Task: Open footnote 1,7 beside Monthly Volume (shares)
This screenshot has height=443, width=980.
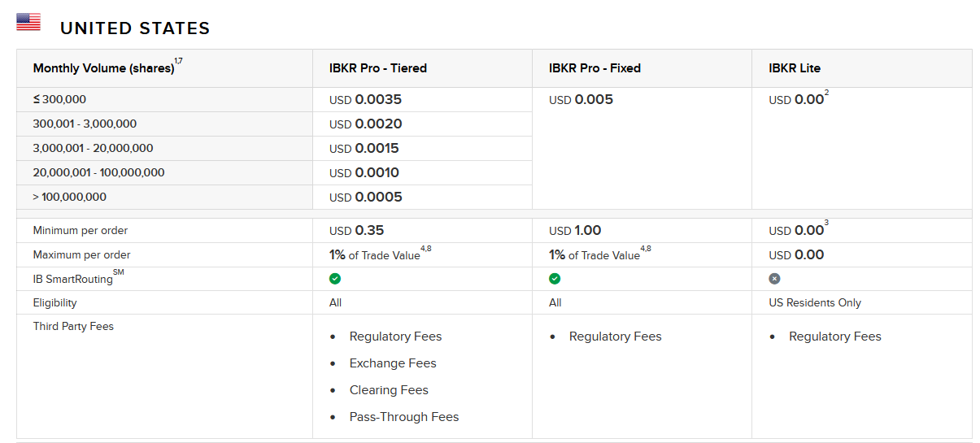Action: pyautogui.click(x=179, y=61)
